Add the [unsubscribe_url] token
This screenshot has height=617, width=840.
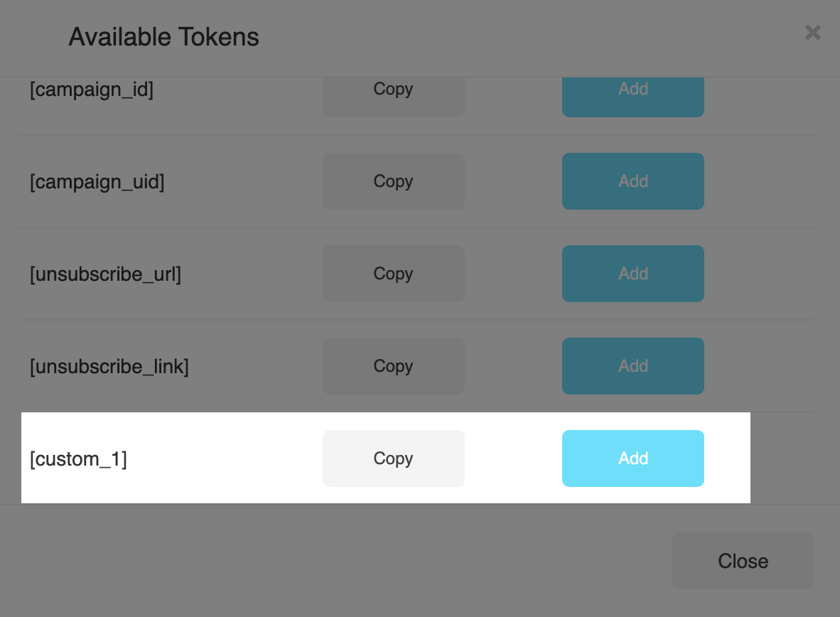[x=632, y=274]
